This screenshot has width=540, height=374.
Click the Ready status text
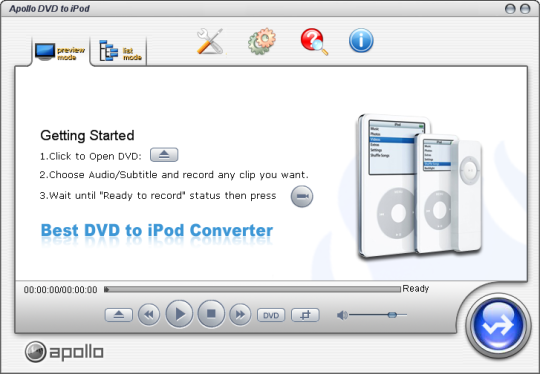[x=416, y=289]
